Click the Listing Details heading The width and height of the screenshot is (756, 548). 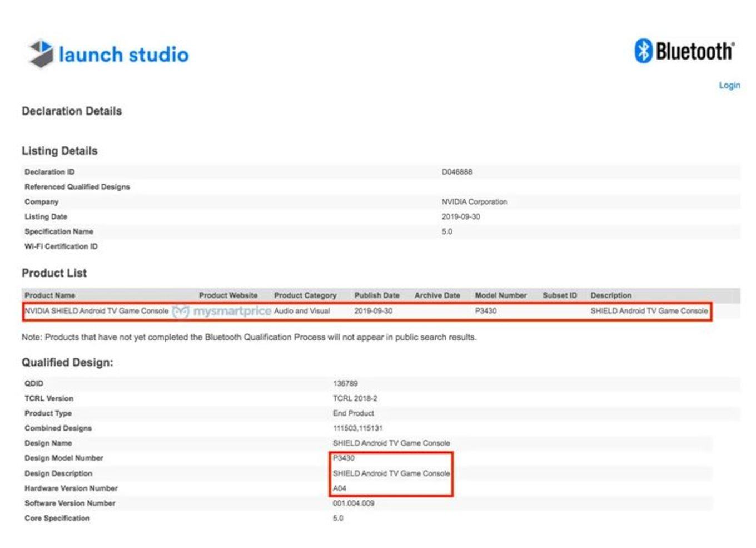point(59,151)
